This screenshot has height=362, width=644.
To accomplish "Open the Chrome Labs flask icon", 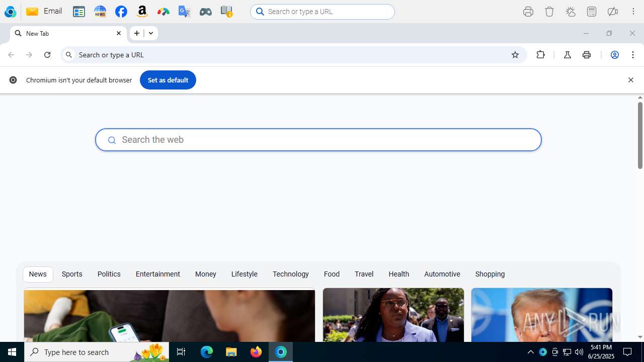I will (x=568, y=55).
